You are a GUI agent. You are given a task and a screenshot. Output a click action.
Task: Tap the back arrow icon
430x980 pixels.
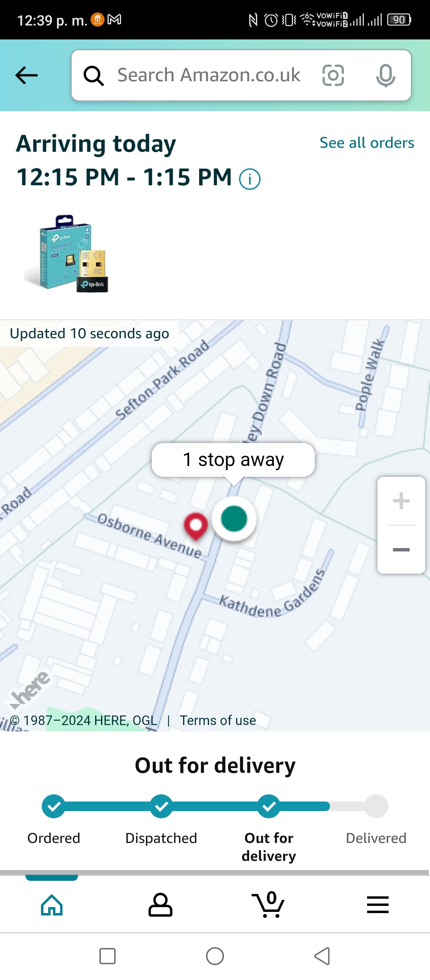pos(26,75)
